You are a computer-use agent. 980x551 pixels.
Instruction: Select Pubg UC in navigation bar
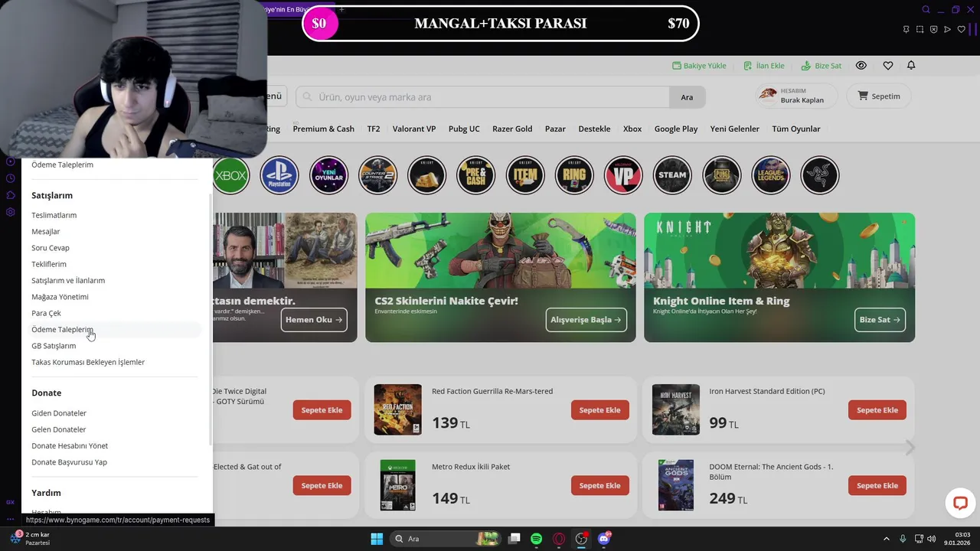coord(464,129)
